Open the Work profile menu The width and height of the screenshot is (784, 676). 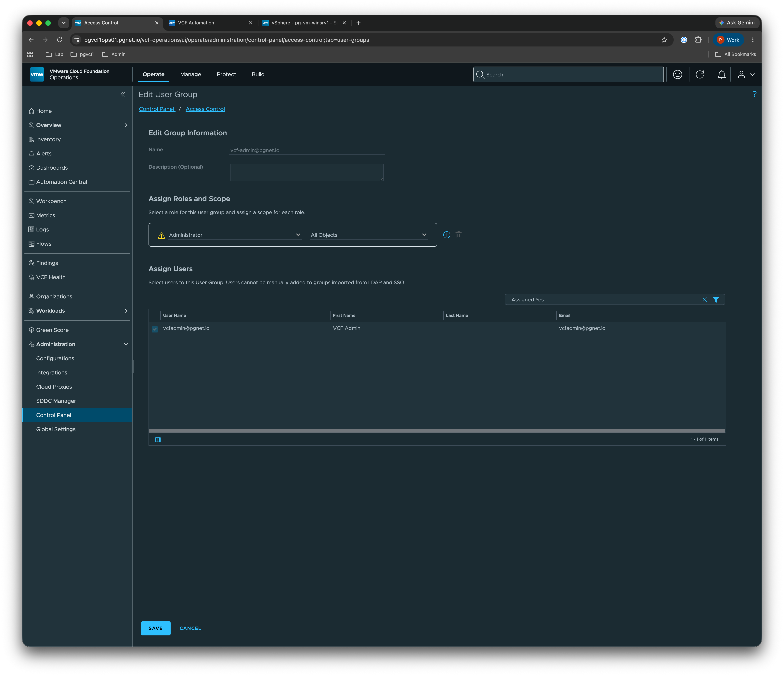pos(728,40)
